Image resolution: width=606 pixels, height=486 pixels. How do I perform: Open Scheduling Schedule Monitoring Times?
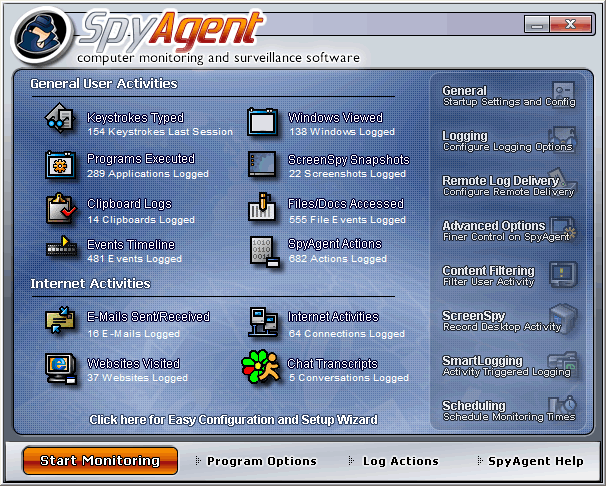(x=509, y=411)
